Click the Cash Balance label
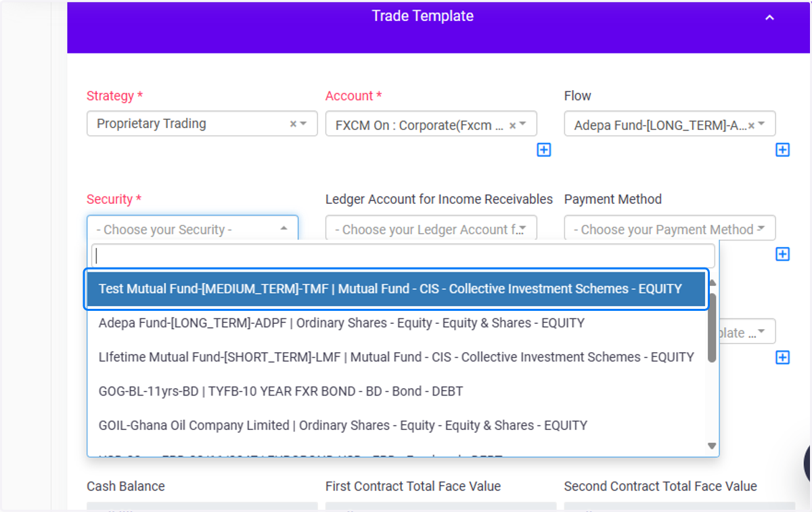Viewport: 812px width, 512px height. point(126,486)
